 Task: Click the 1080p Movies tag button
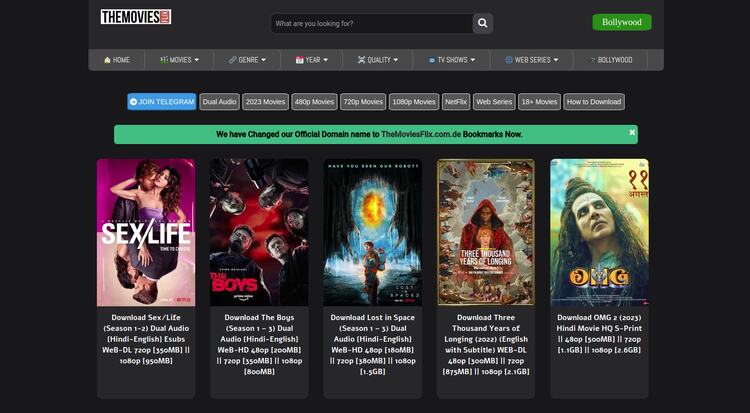click(x=414, y=101)
